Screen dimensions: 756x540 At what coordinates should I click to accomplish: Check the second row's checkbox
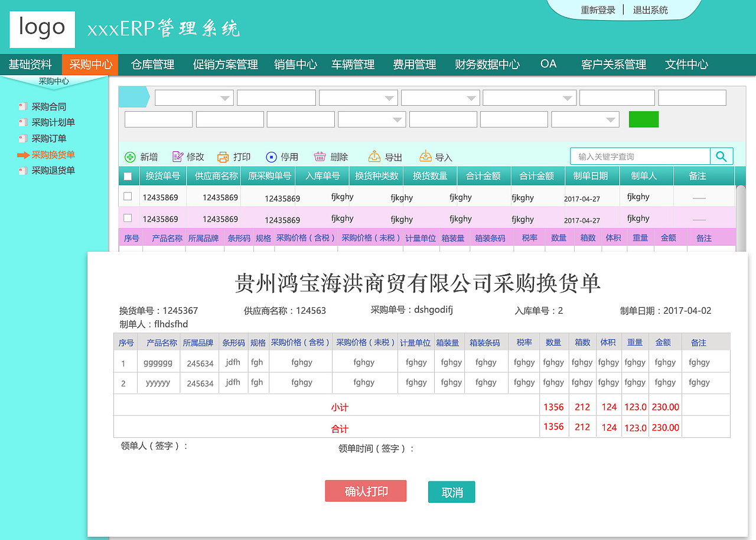pyautogui.click(x=128, y=218)
